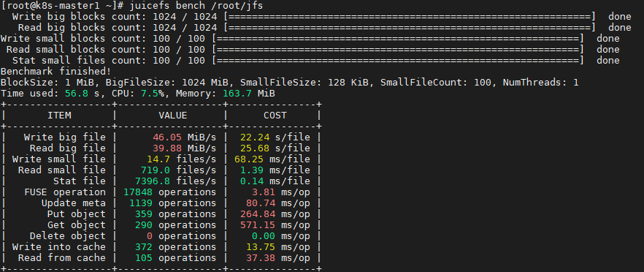Click the value '372' operations
644x272 pixels.
pyautogui.click(x=144, y=247)
